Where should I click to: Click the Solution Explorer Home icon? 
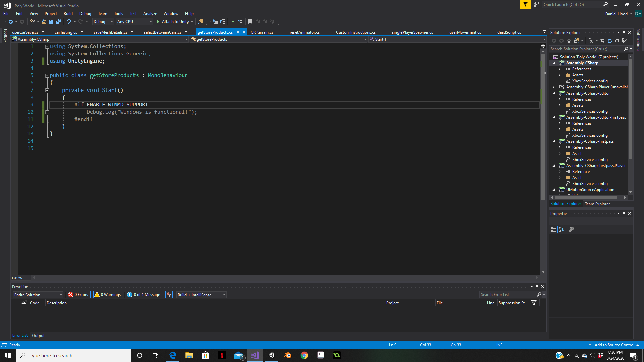[x=569, y=41]
